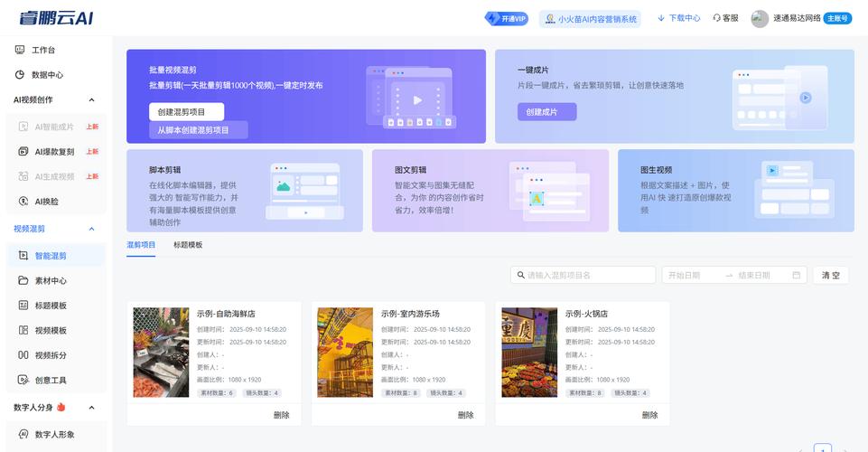Click the 客服 headset icon
This screenshot has width=868, height=452.
717,18
